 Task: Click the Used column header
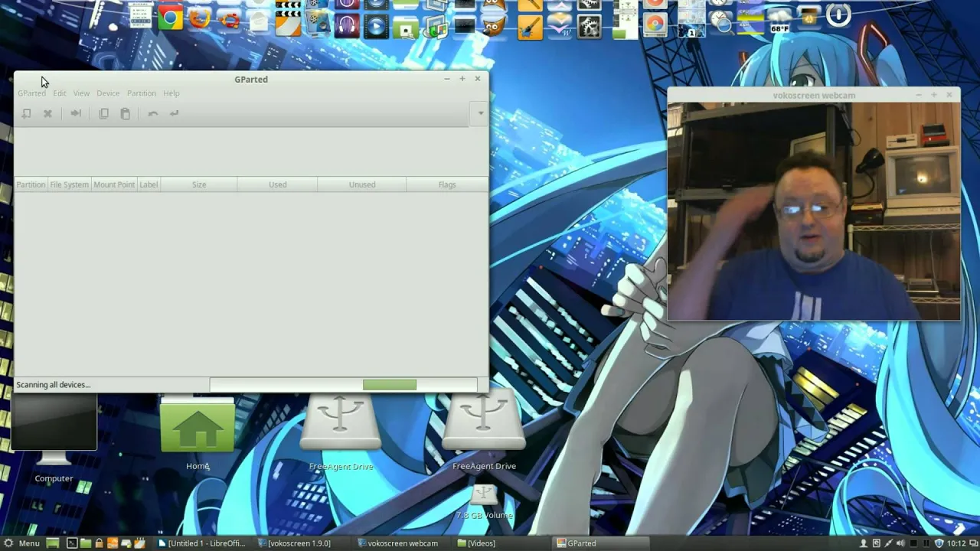278,184
